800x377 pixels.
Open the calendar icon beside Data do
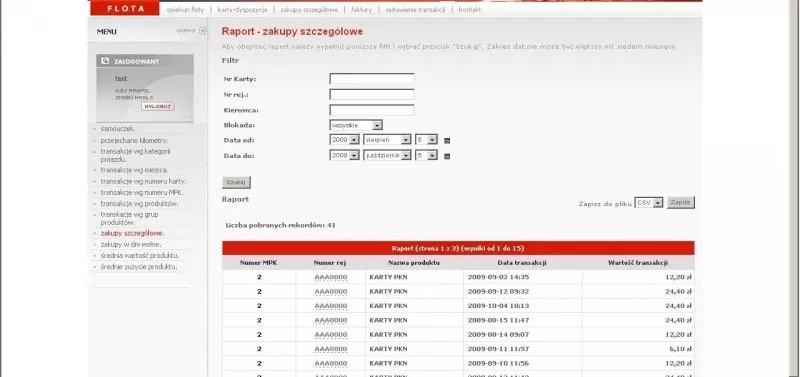(447, 156)
